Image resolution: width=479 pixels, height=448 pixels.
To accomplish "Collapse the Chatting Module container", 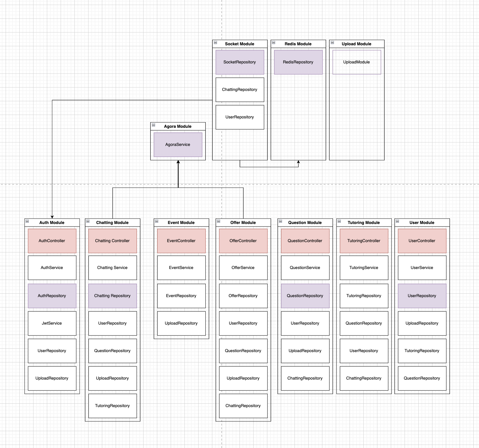I will [88, 221].
